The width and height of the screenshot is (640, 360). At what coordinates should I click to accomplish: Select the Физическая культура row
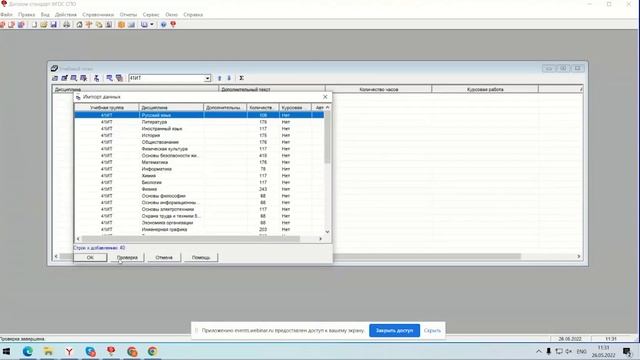pyautogui.click(x=199, y=149)
